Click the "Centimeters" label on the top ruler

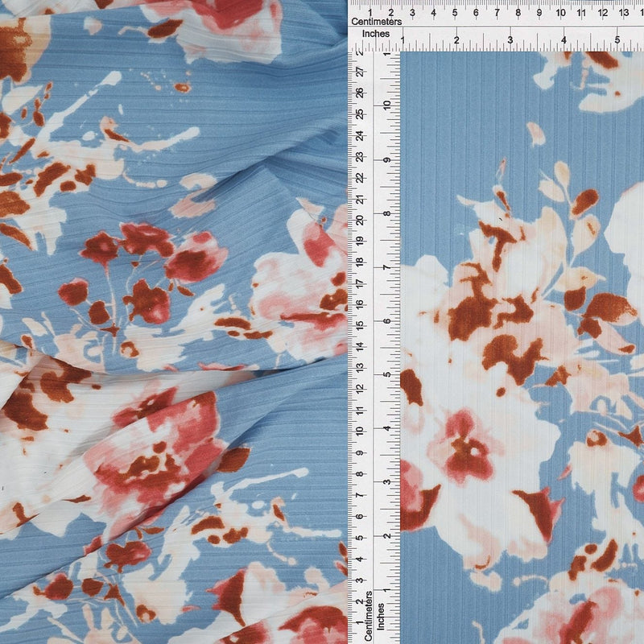[376, 22]
